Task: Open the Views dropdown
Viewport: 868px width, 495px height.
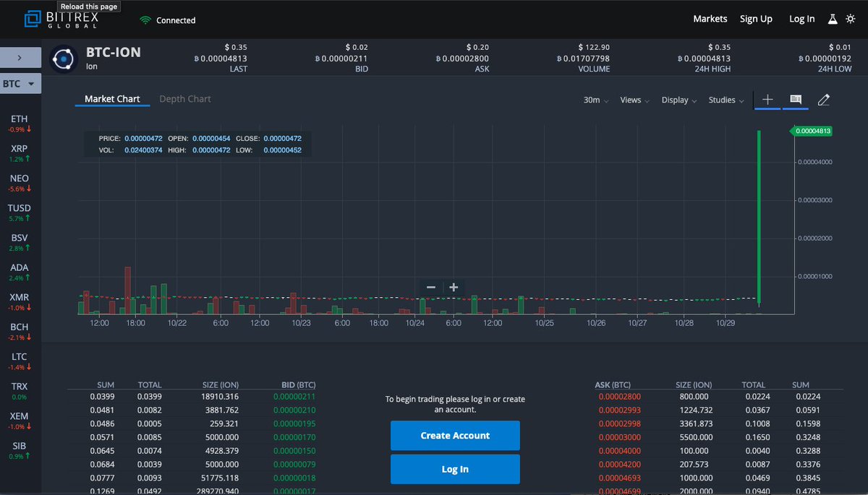Action: pos(634,100)
